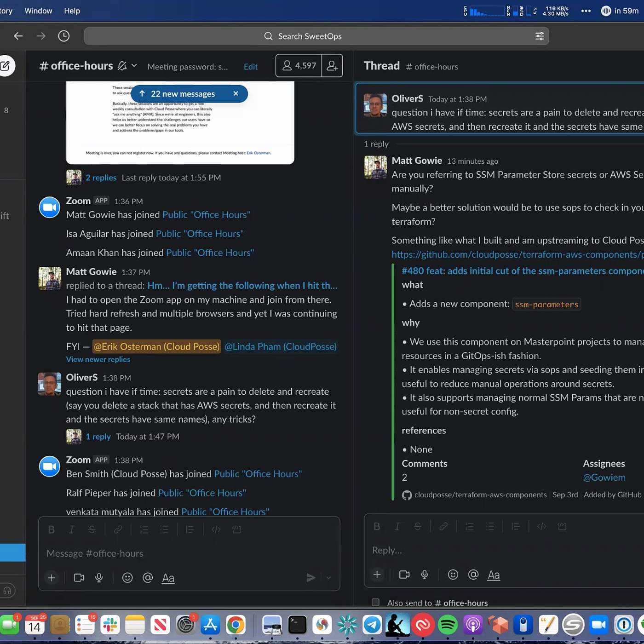
Task: Focus the thread Reply input
Action: pos(504,550)
